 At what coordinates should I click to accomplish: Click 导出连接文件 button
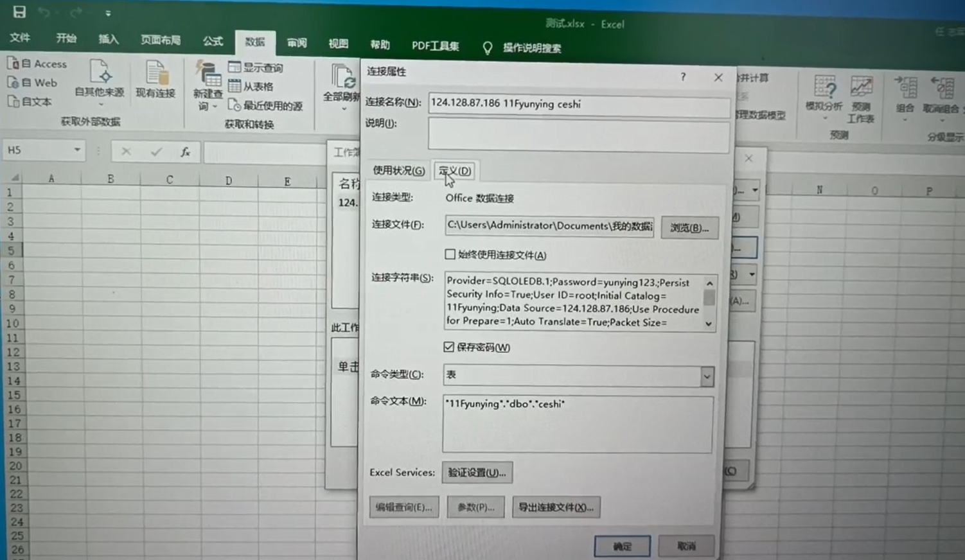(556, 507)
